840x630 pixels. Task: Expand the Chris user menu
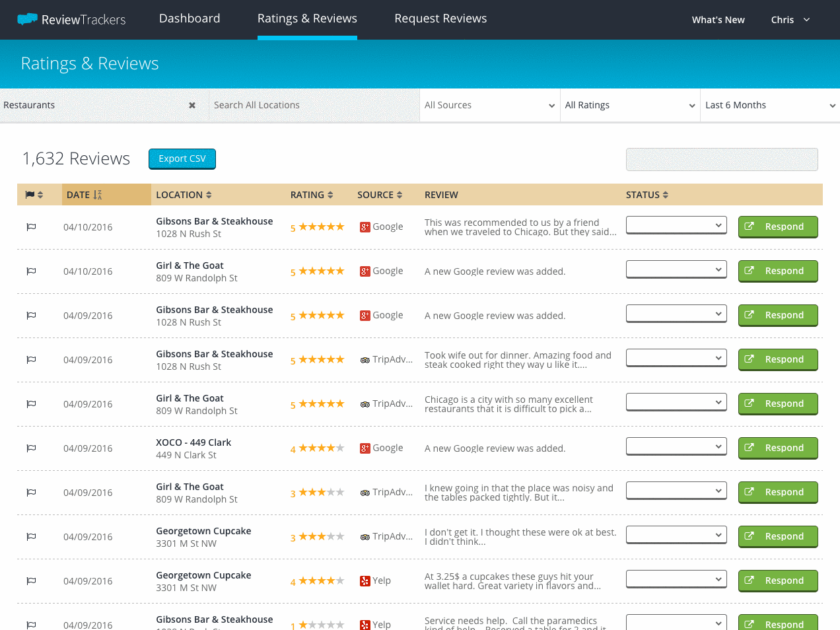coord(790,20)
